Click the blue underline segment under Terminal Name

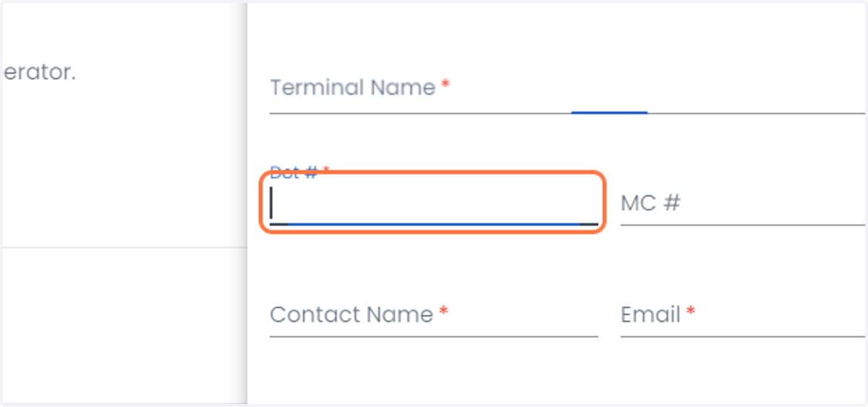click(609, 112)
